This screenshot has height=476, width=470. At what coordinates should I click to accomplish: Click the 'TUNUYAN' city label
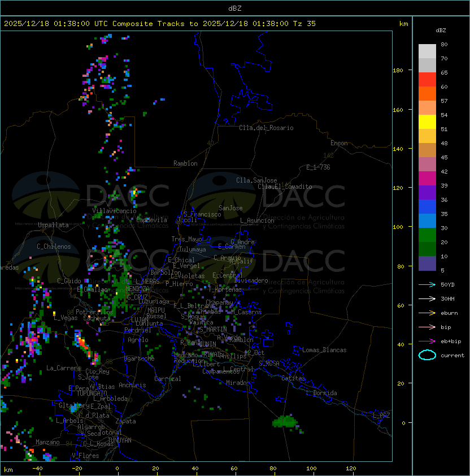click(120, 440)
